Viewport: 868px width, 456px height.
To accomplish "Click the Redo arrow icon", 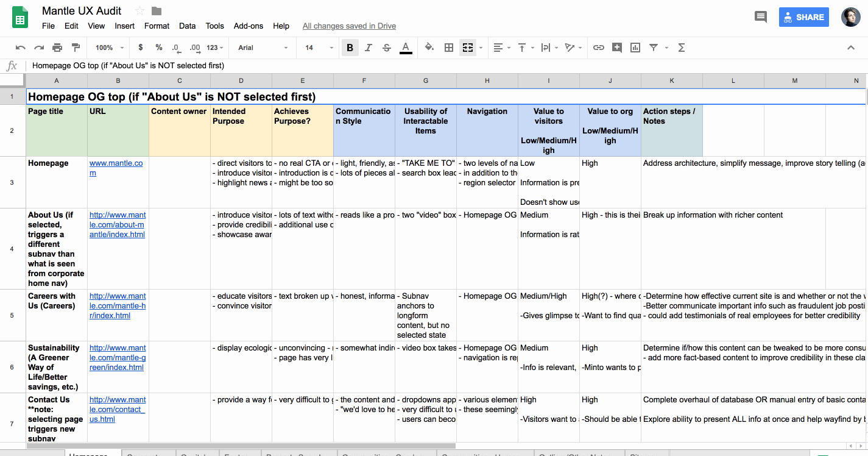I will pyautogui.click(x=39, y=48).
